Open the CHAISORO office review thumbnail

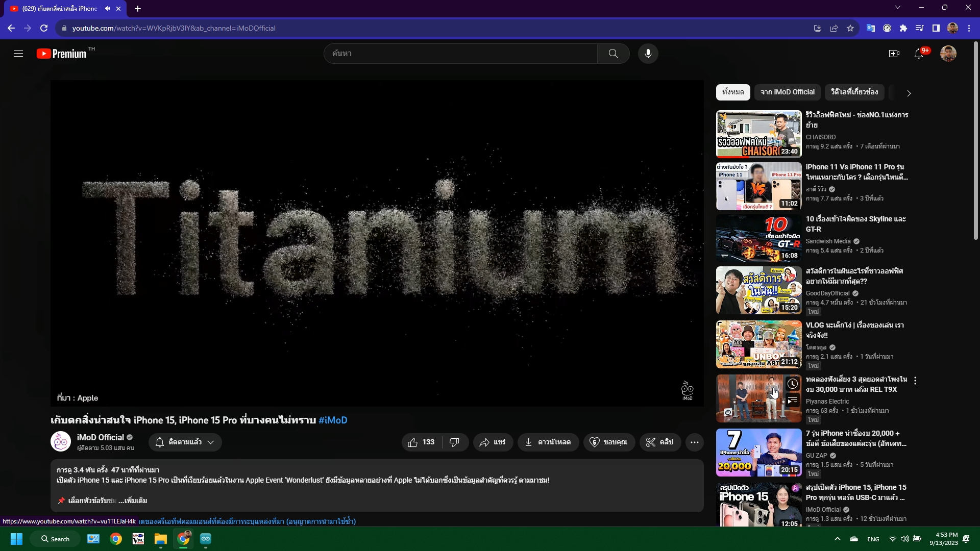[x=759, y=134]
